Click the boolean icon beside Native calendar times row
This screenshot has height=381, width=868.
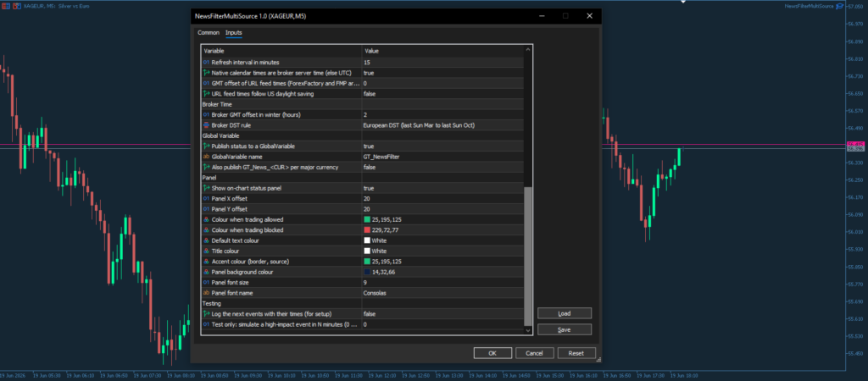point(206,73)
